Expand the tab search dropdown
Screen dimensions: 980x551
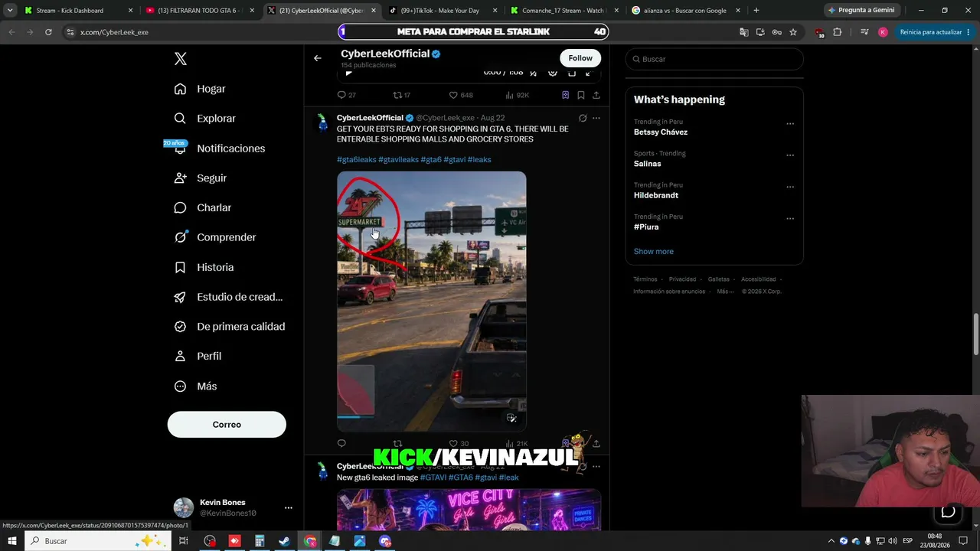pyautogui.click(x=10, y=11)
